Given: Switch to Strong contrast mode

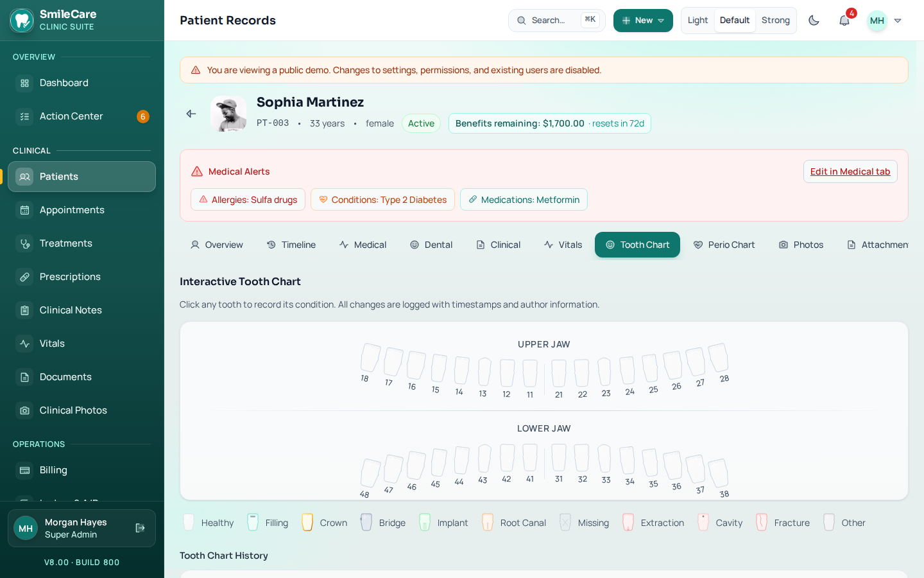Looking at the screenshot, I should tap(776, 21).
